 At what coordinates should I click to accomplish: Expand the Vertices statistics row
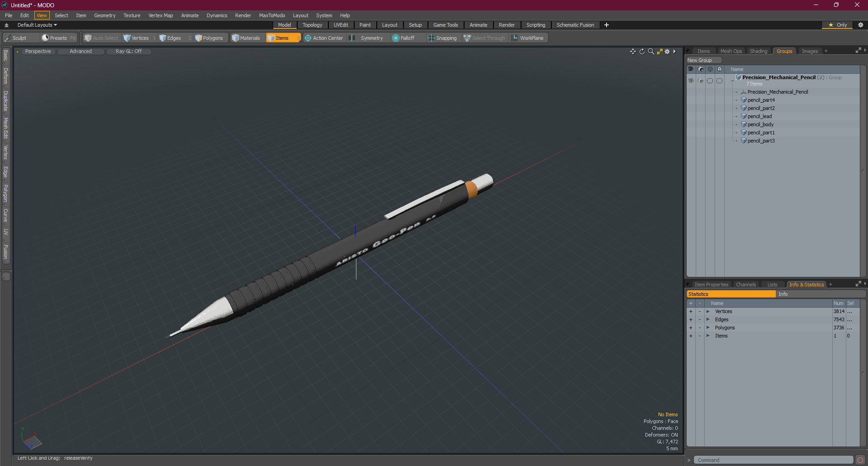708,311
